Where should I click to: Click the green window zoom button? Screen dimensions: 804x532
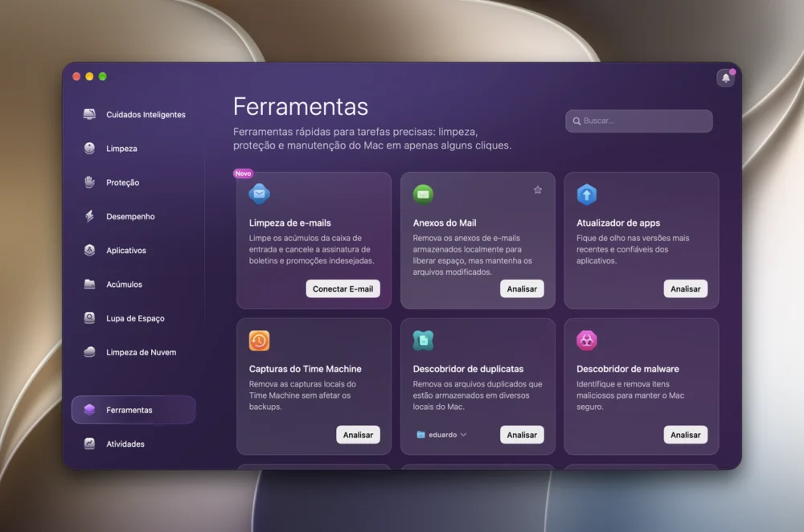pos(103,76)
